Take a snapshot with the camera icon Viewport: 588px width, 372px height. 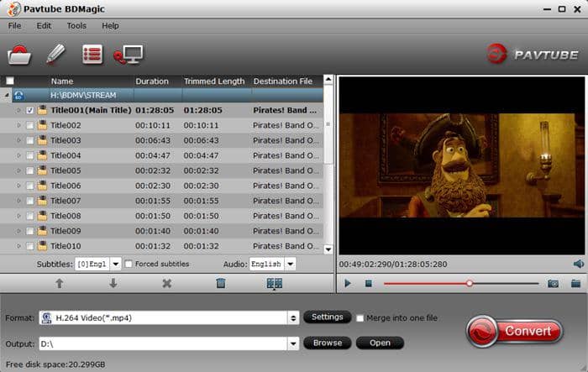click(x=553, y=284)
